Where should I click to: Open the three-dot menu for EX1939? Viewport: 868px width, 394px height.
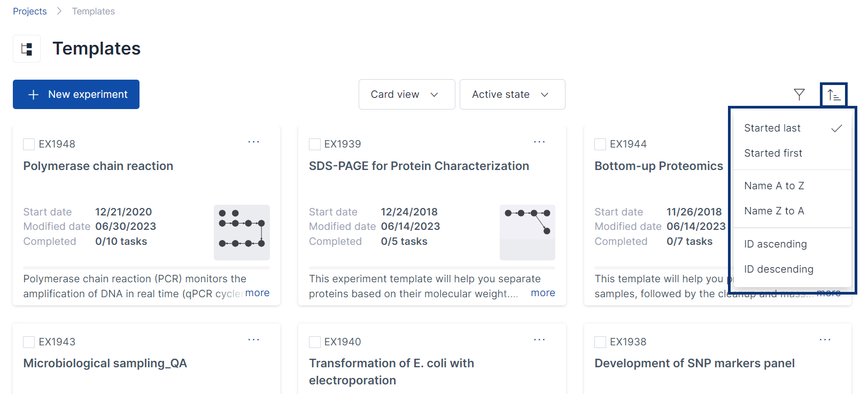pyautogui.click(x=539, y=142)
